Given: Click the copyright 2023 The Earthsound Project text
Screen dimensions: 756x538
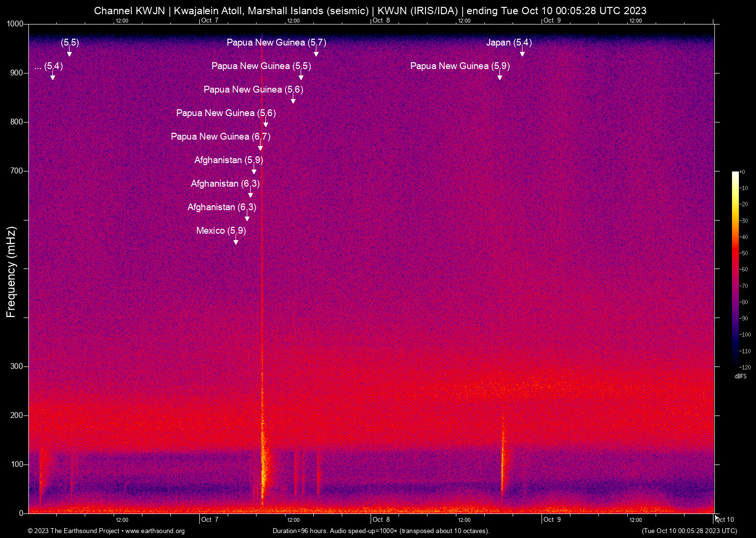Looking at the screenshot, I should click(x=73, y=531).
